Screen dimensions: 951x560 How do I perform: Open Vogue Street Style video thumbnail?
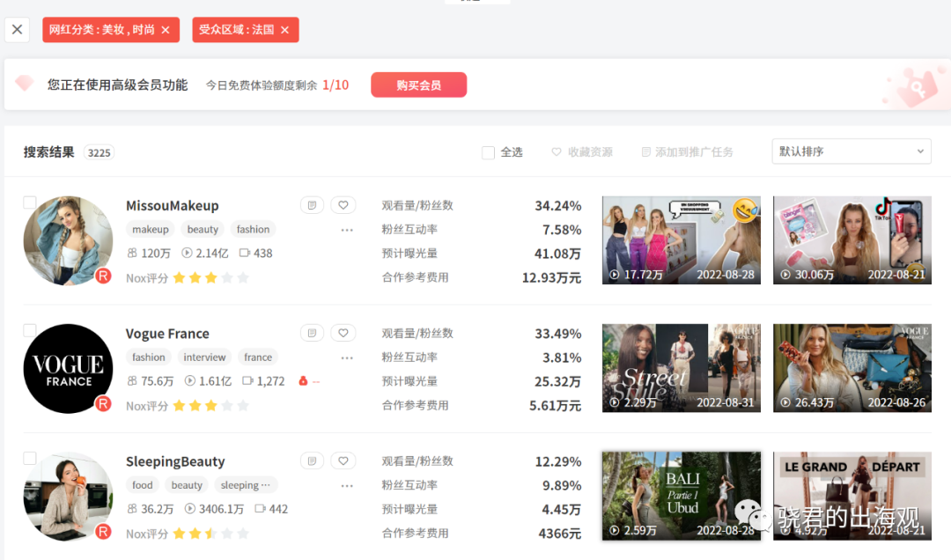tap(681, 368)
